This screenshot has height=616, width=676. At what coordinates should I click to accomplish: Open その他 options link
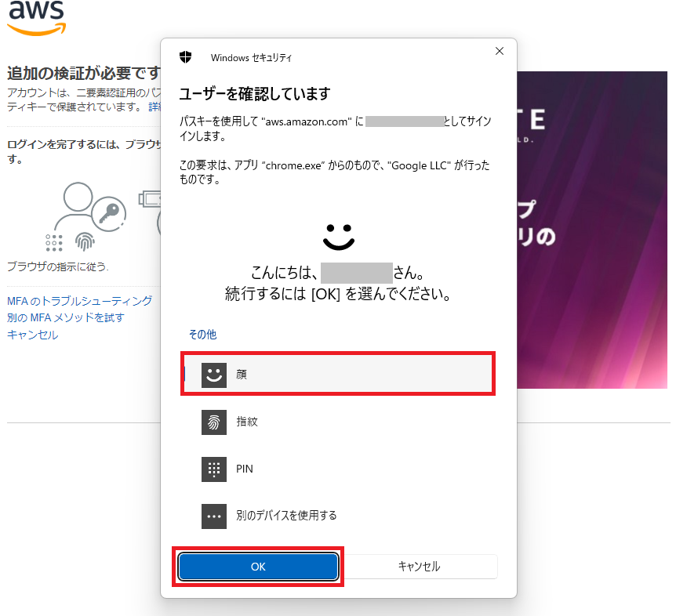202,335
